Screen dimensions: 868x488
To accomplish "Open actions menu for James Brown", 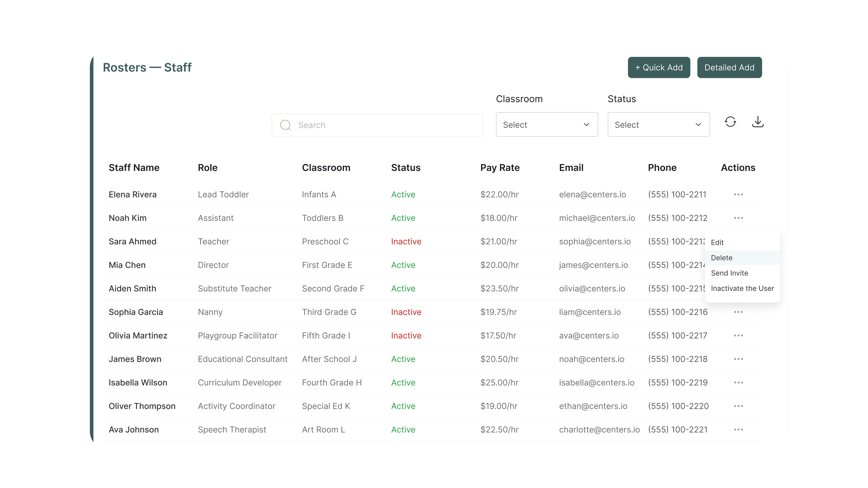I will pyautogui.click(x=738, y=359).
